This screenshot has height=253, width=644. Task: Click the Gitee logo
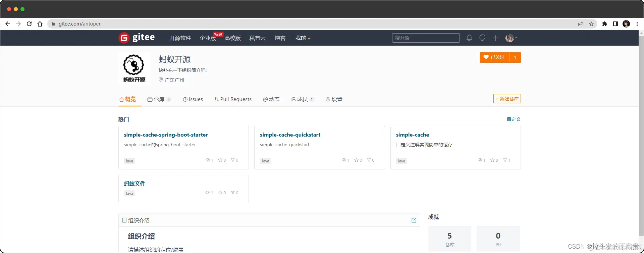coord(137,38)
